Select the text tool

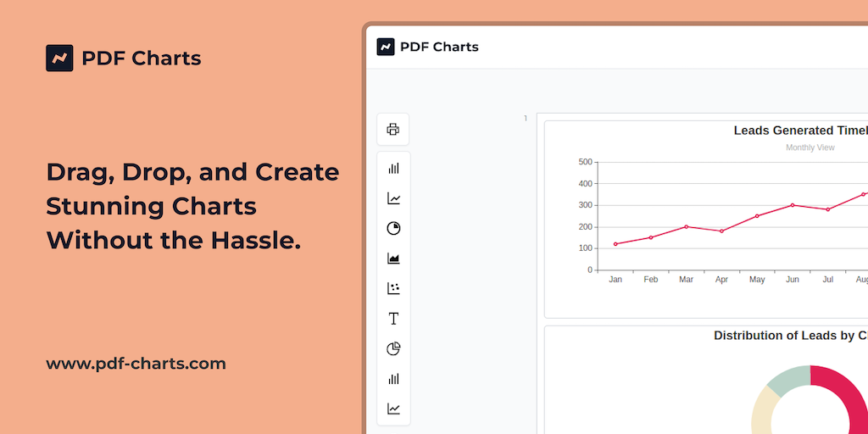coord(393,319)
